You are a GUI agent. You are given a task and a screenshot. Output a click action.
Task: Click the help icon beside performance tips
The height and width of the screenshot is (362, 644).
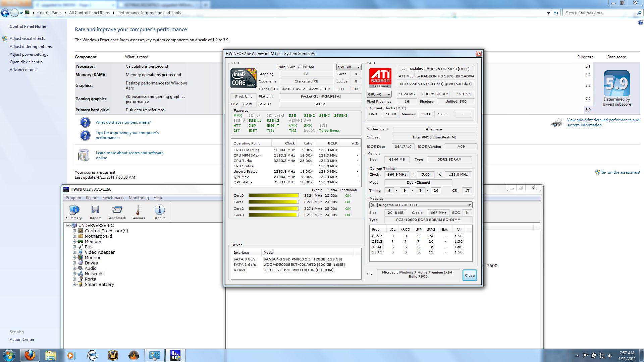coord(85,135)
